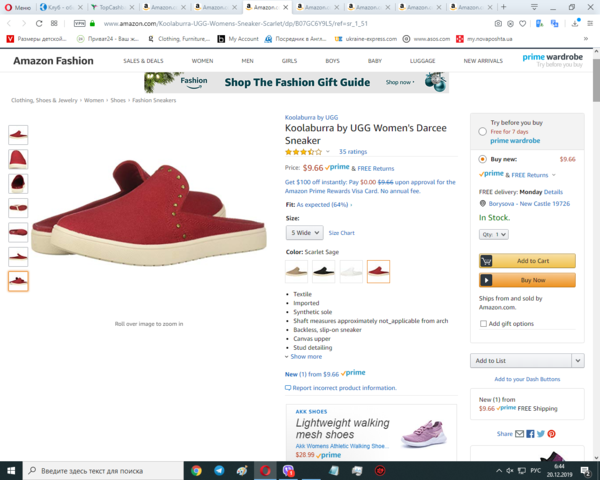Open Opera speed dial grid icon
The width and height of the screenshot is (600, 480).
tap(54, 23)
